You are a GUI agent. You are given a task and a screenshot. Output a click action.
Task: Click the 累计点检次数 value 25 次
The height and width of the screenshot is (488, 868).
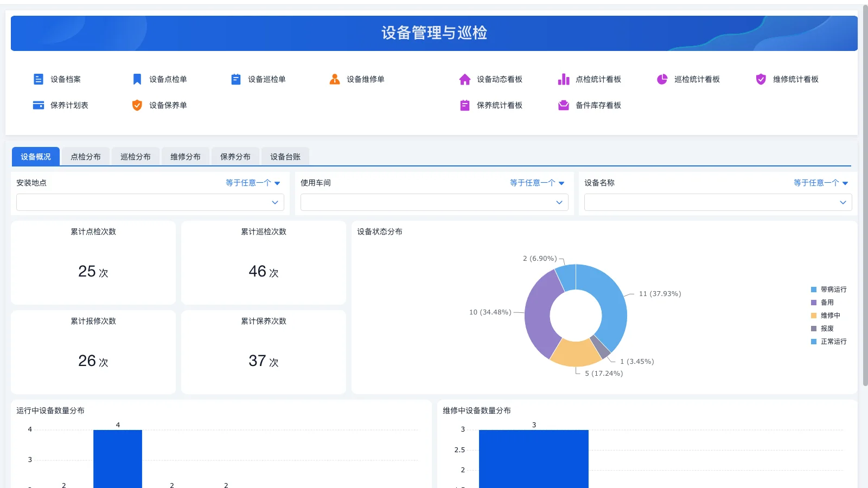(93, 271)
